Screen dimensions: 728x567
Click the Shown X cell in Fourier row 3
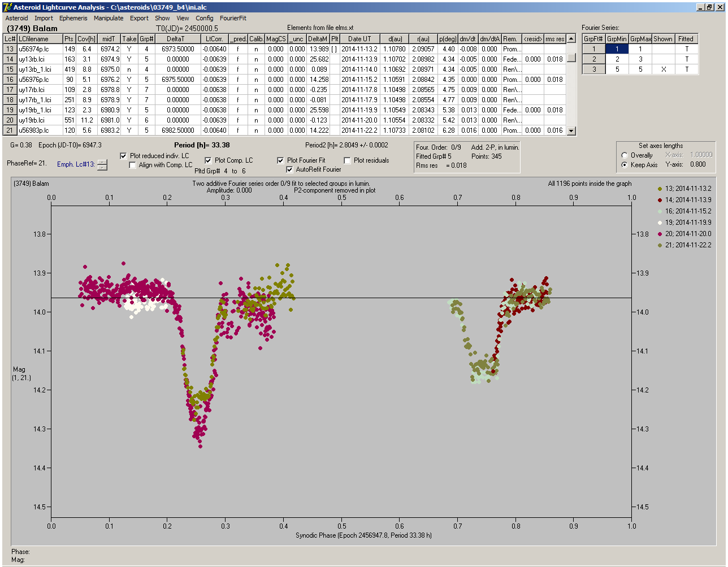662,69
